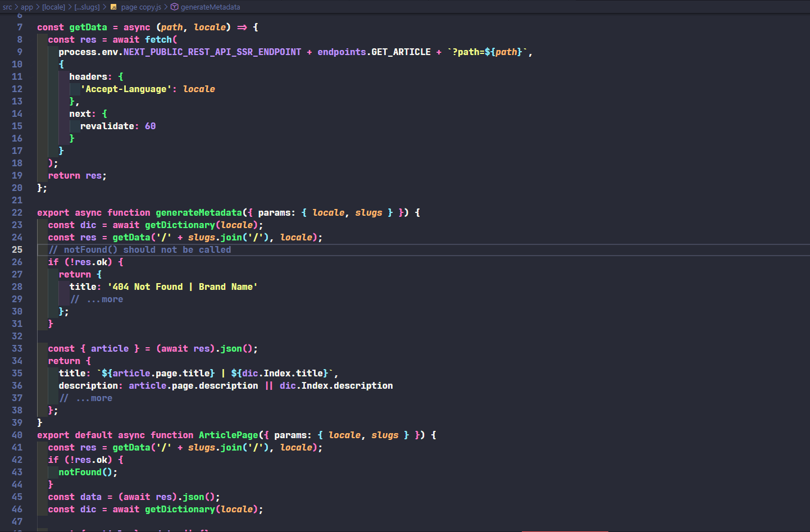Open the [locale] breadcrumb dropdown
Screen dimensions: 810x532
[x=53, y=7]
